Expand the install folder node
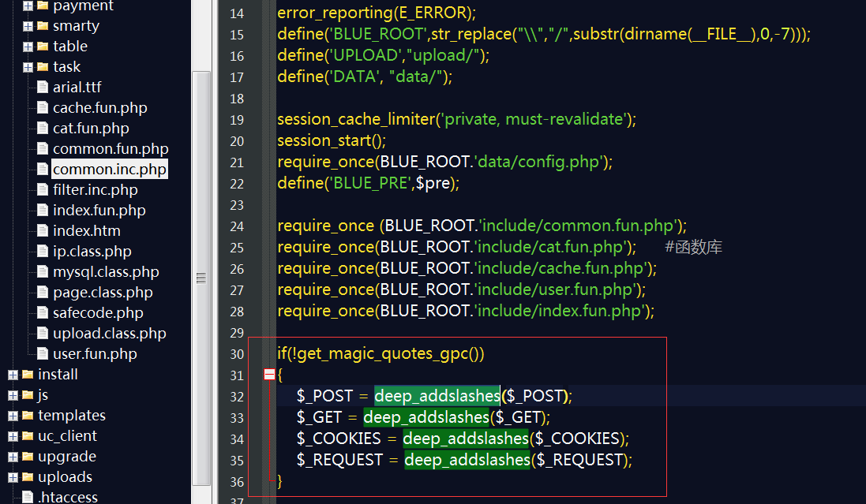This screenshot has width=866, height=504. click(13, 375)
